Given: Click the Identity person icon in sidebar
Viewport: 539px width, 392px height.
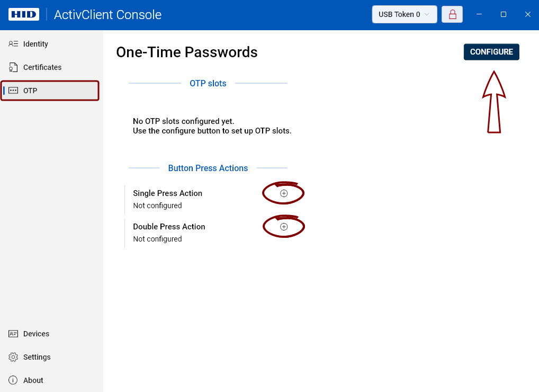Looking at the screenshot, I should pos(14,44).
